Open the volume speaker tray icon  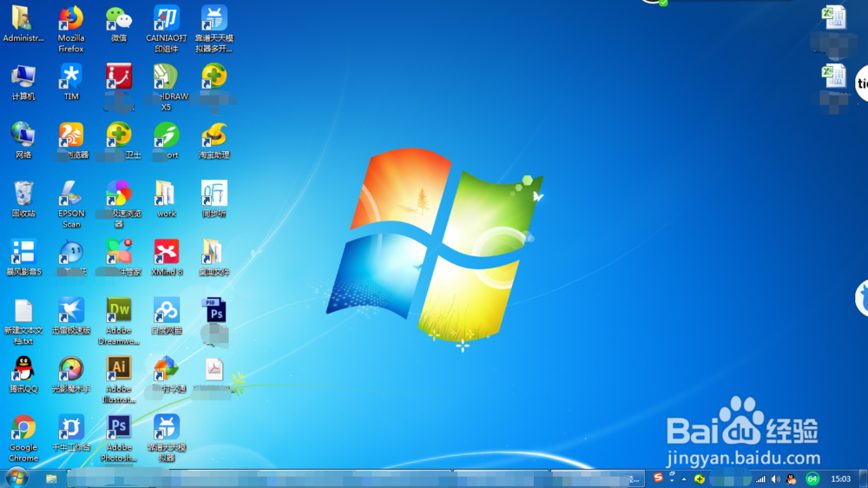tap(775, 479)
